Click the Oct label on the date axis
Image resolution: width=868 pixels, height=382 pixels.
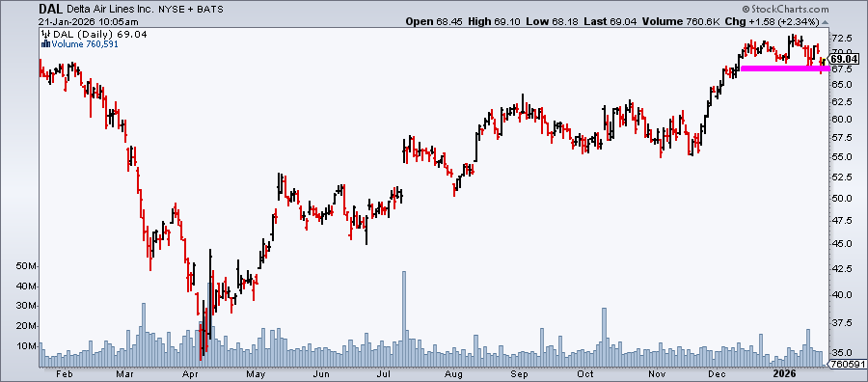click(x=585, y=373)
